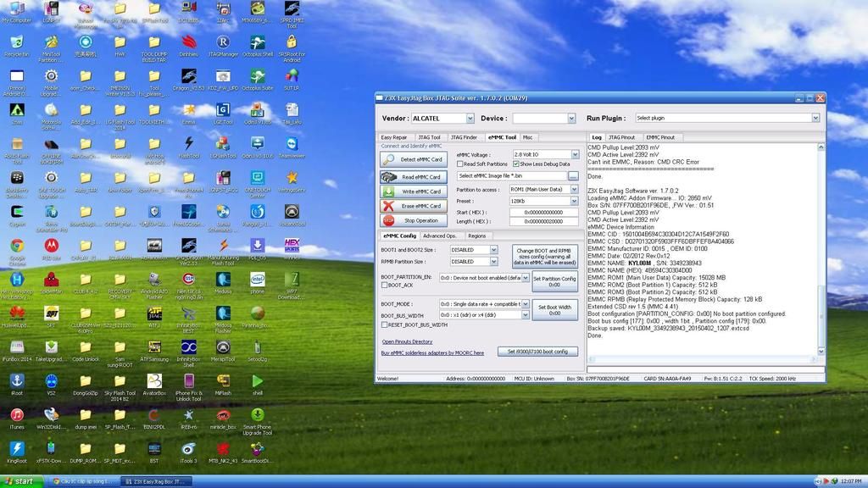This screenshot has height=488, width=868.
Task: Open the FlashTool lightning desktop icon
Action: (x=189, y=148)
